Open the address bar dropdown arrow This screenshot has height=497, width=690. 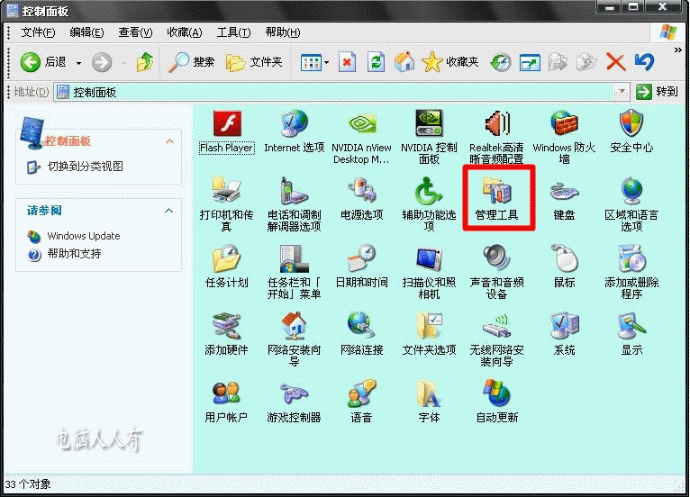622,92
